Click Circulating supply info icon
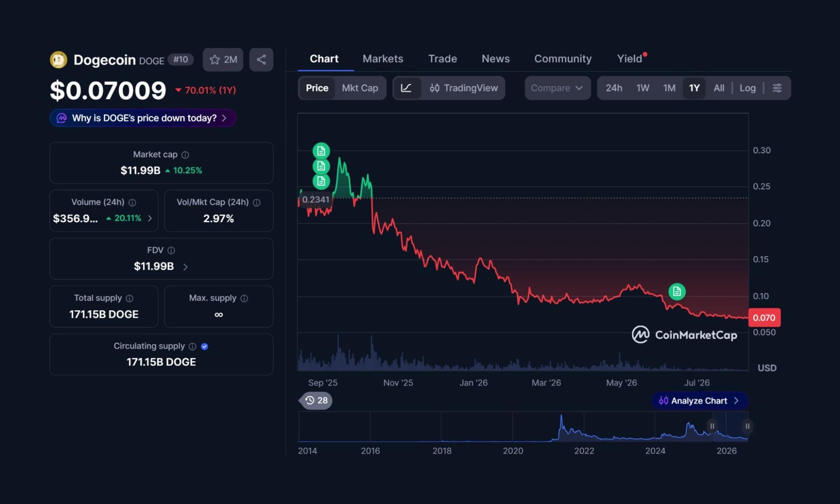840x504 pixels. (x=192, y=346)
